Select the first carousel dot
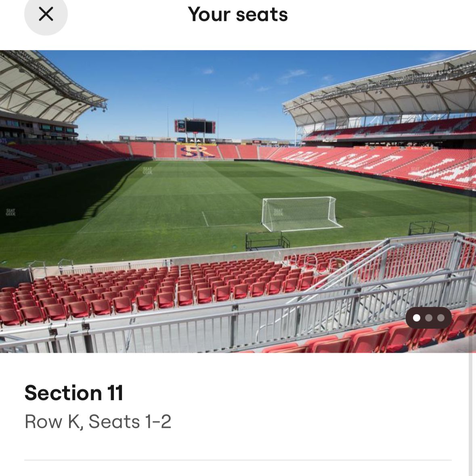Screen dimensions: 476x476 point(417,318)
